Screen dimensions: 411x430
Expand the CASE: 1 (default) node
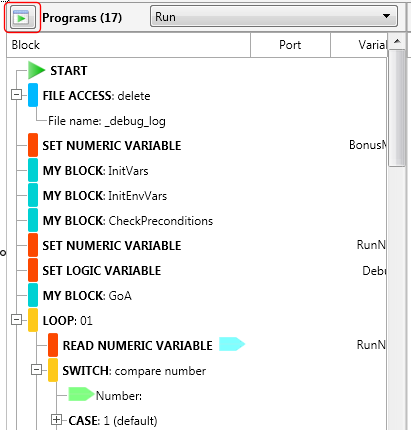pos(56,420)
